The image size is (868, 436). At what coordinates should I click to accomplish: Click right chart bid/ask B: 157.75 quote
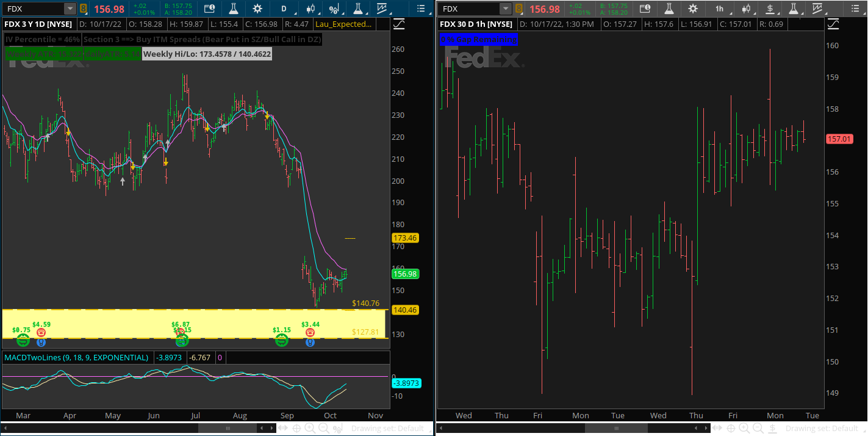[x=614, y=5]
